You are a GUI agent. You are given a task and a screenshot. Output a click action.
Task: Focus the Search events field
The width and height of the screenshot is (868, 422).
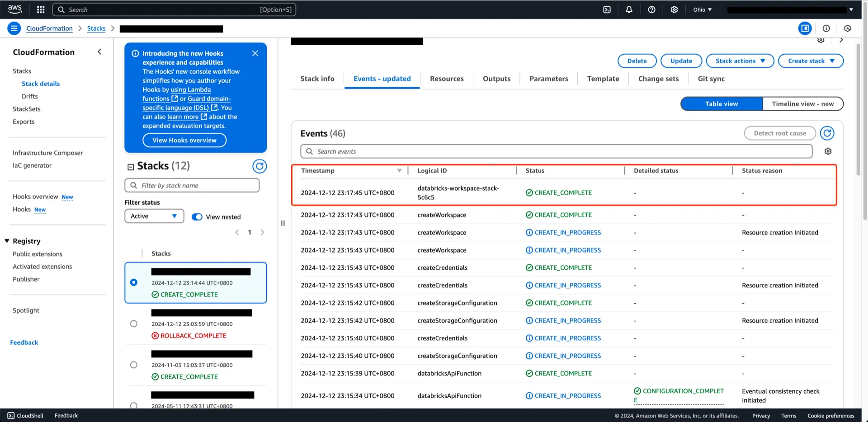(557, 151)
